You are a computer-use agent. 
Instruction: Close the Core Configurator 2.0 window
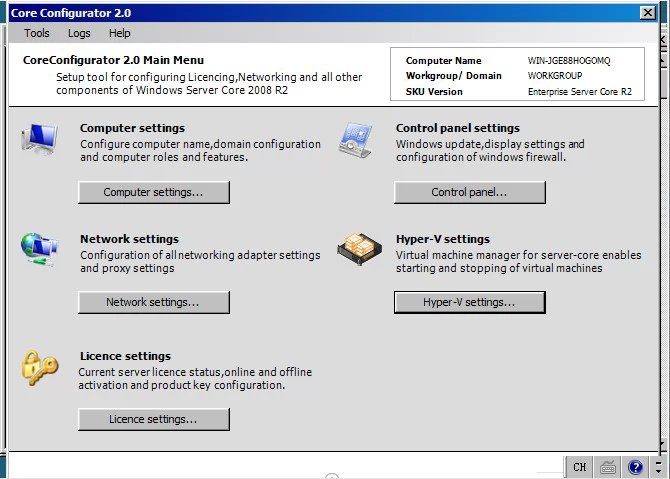tap(647, 13)
